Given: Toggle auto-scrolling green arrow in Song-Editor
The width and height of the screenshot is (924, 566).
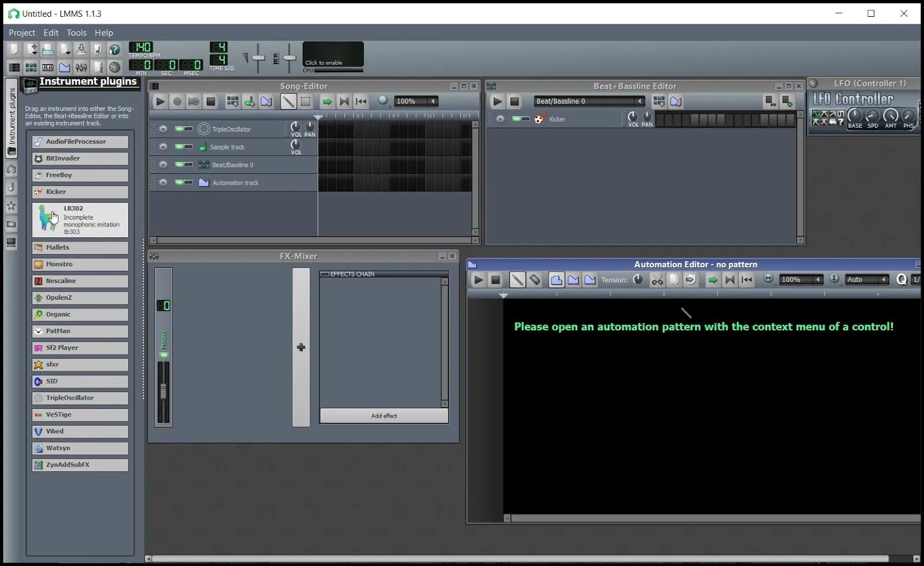Looking at the screenshot, I should [327, 102].
